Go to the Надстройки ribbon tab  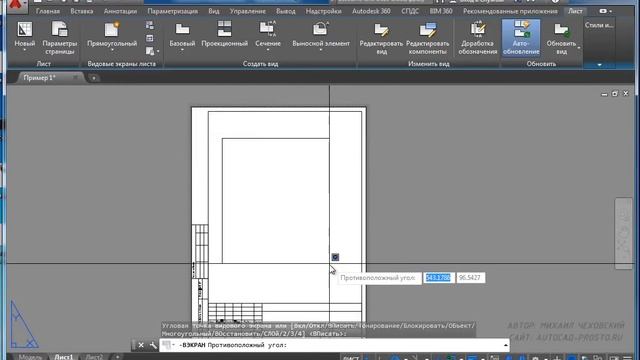pos(323,11)
